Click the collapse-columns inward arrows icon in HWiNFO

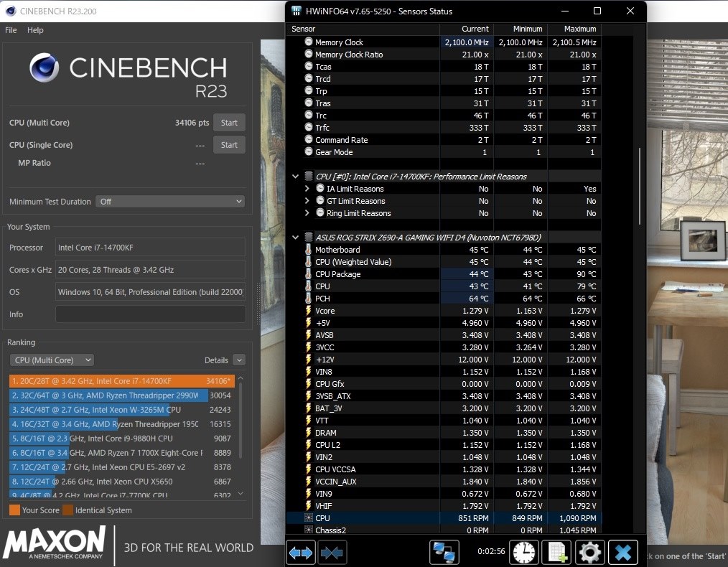click(x=332, y=552)
